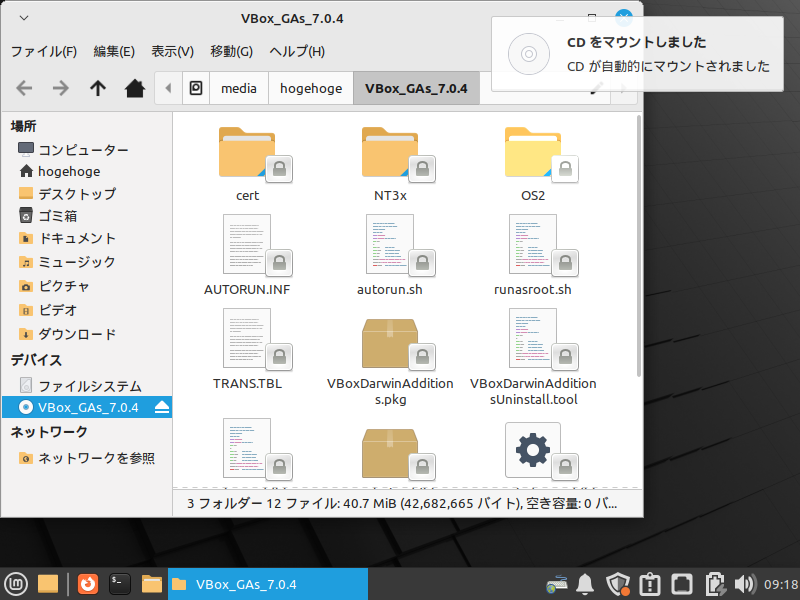Open the notifications bell in system tray
800x600 pixels.
pos(585,584)
